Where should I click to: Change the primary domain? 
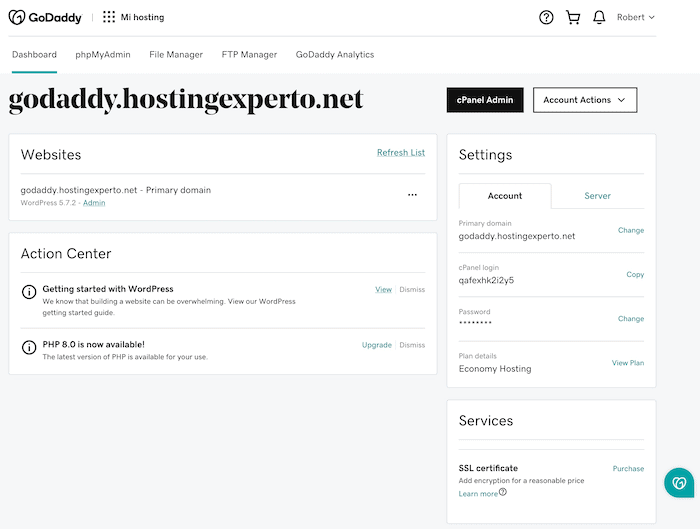[x=631, y=230]
